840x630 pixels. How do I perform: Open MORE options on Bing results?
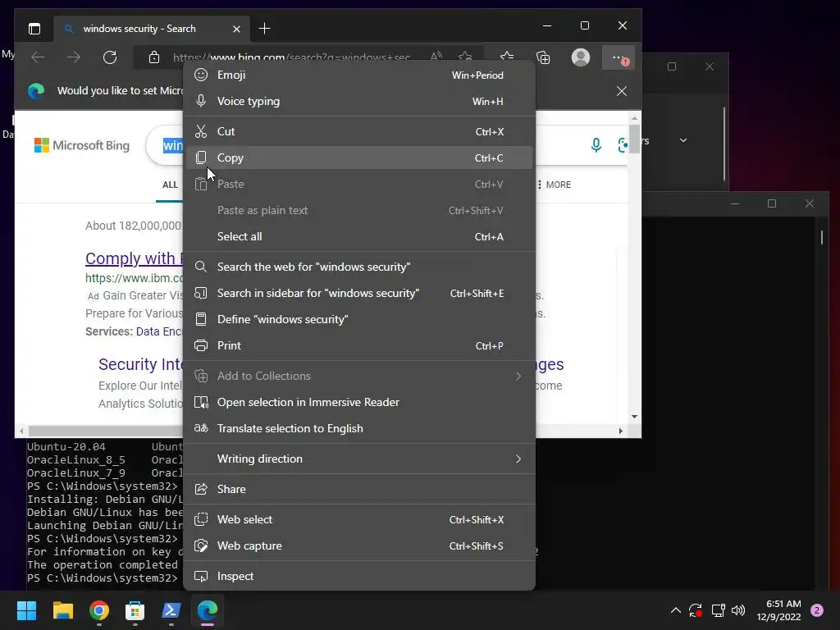(x=554, y=185)
